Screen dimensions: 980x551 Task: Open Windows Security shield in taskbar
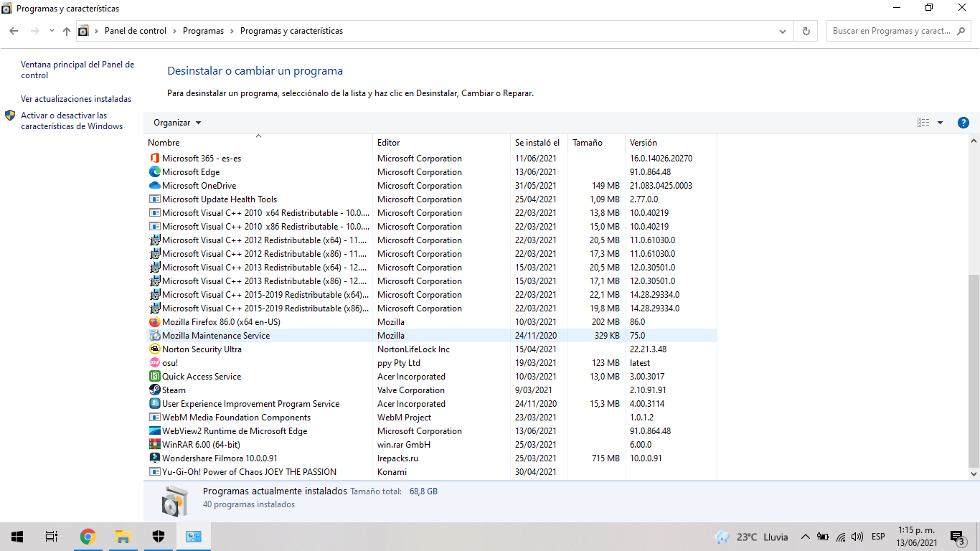[159, 537]
